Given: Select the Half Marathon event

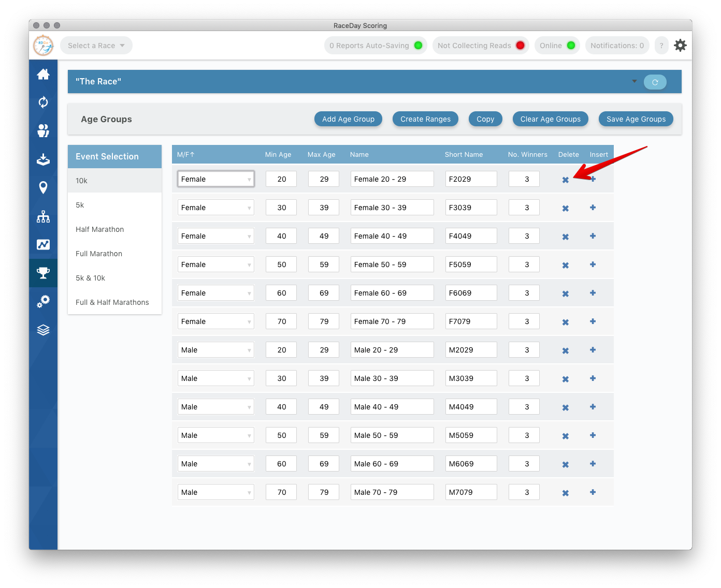Looking at the screenshot, I should click(114, 229).
